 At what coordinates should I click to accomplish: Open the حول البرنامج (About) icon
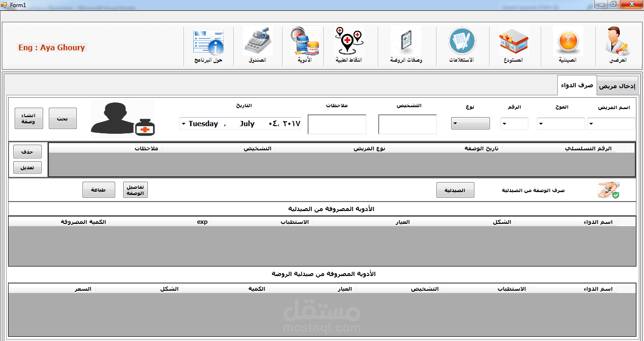coord(208,46)
